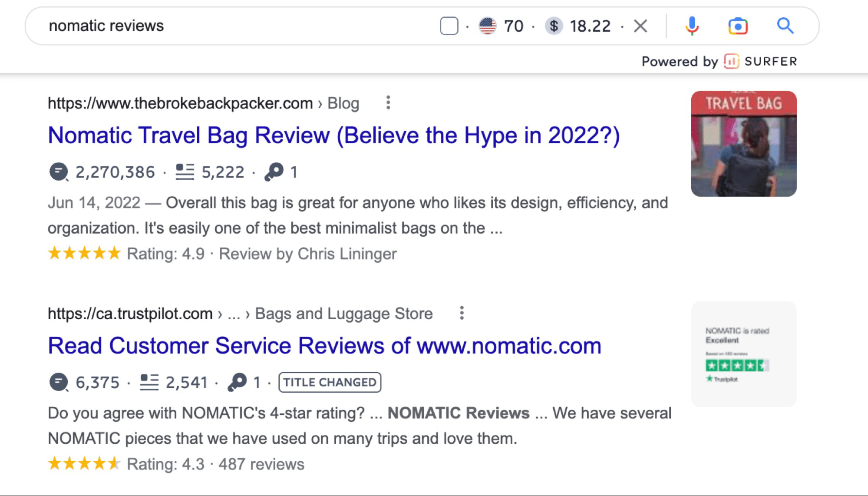
Task: Open the three-dot menu on the Broke Backpacker result
Action: [388, 103]
